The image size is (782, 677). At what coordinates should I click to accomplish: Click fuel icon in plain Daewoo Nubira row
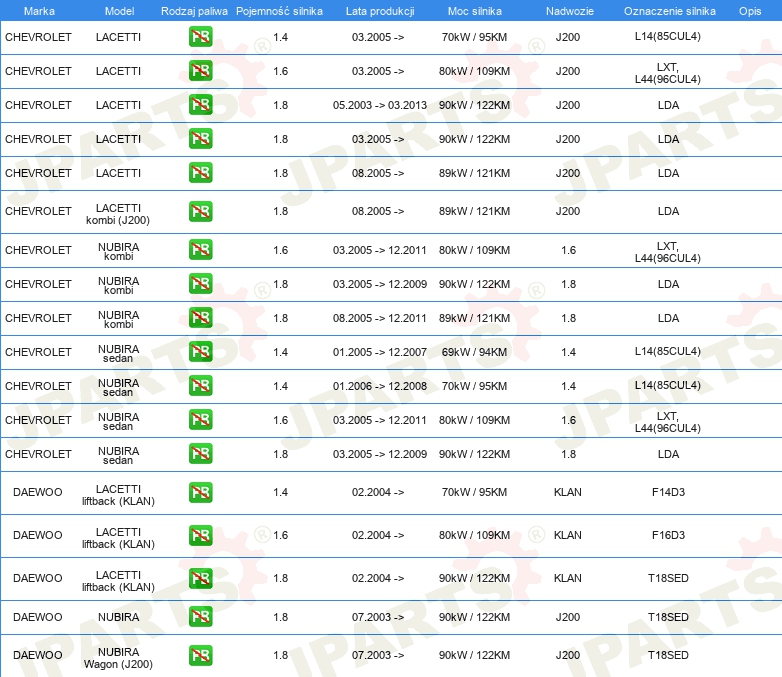click(x=200, y=616)
